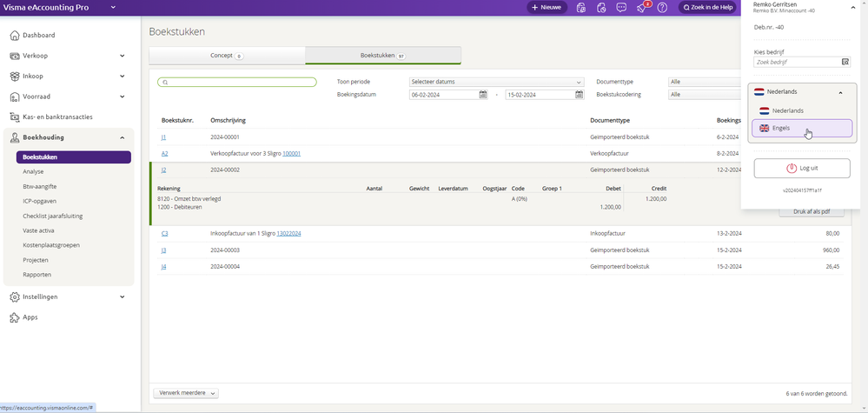Click the Kas- en banktransacties icon

pos(15,117)
